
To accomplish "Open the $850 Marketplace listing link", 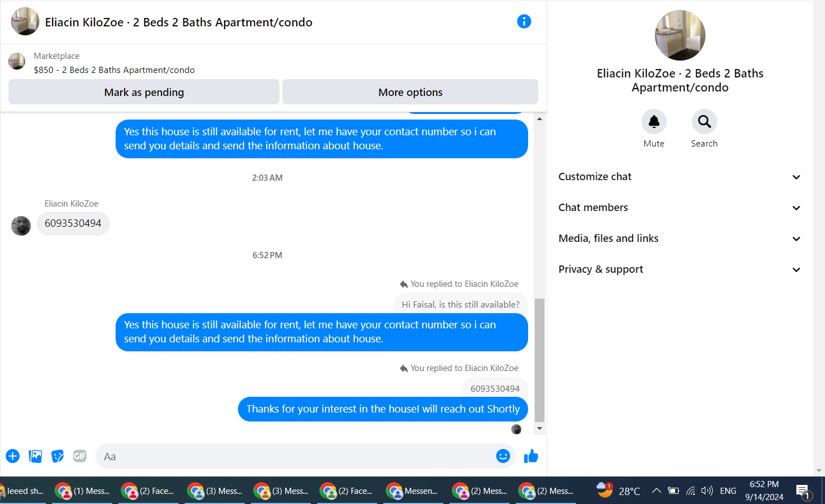I will click(114, 70).
